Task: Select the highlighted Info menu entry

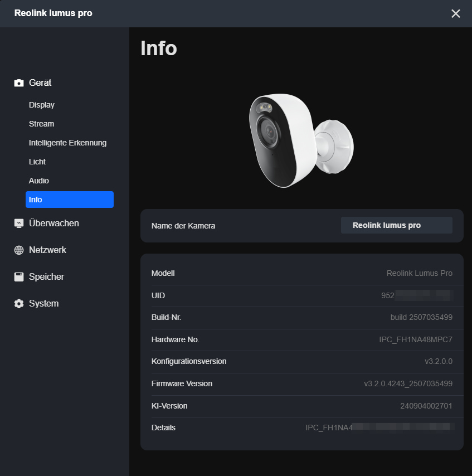Action: [70, 200]
